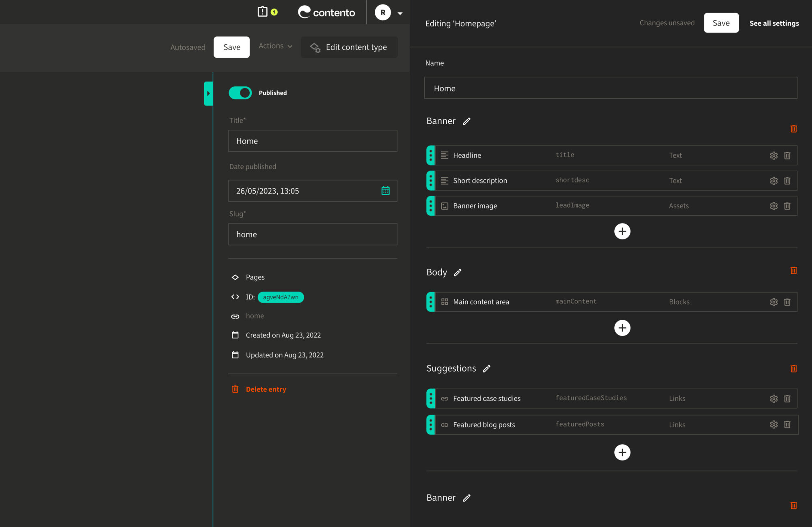The height and width of the screenshot is (527, 812).
Task: Open the date picker calendar icon
Action: tap(385, 191)
